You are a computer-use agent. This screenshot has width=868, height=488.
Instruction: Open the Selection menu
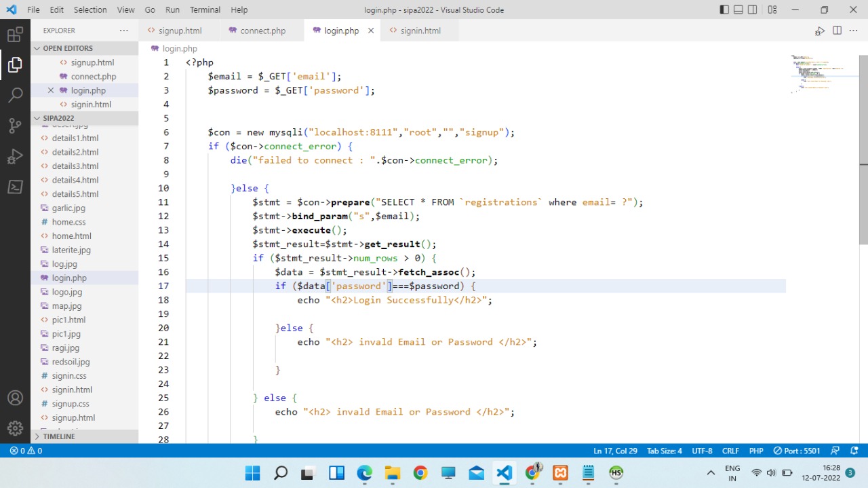pyautogui.click(x=90, y=10)
